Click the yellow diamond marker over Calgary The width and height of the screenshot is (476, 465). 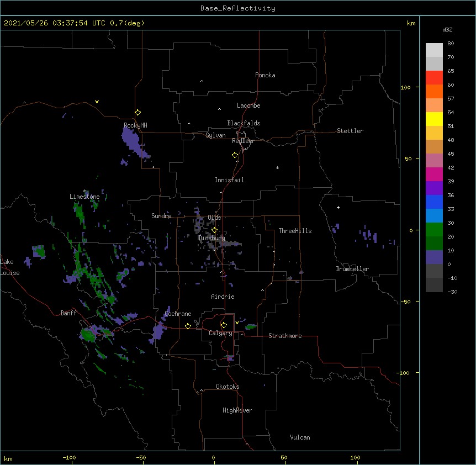click(x=224, y=325)
